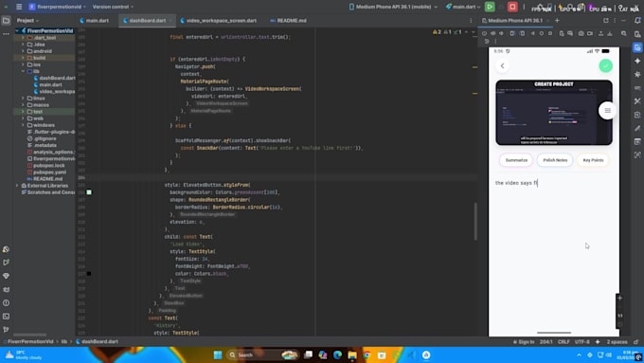Click into the notes text field
644x363 pixels.
pyautogui.click(x=554, y=183)
